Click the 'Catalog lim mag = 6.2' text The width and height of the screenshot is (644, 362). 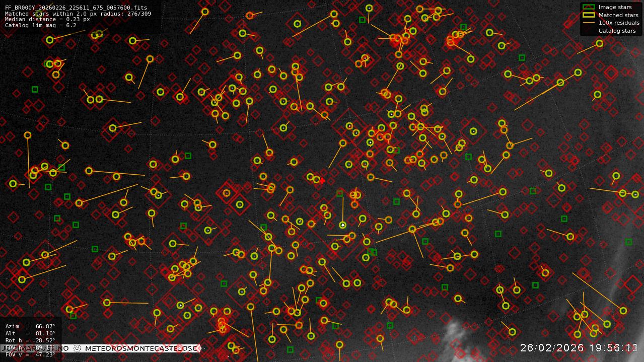tap(41, 25)
